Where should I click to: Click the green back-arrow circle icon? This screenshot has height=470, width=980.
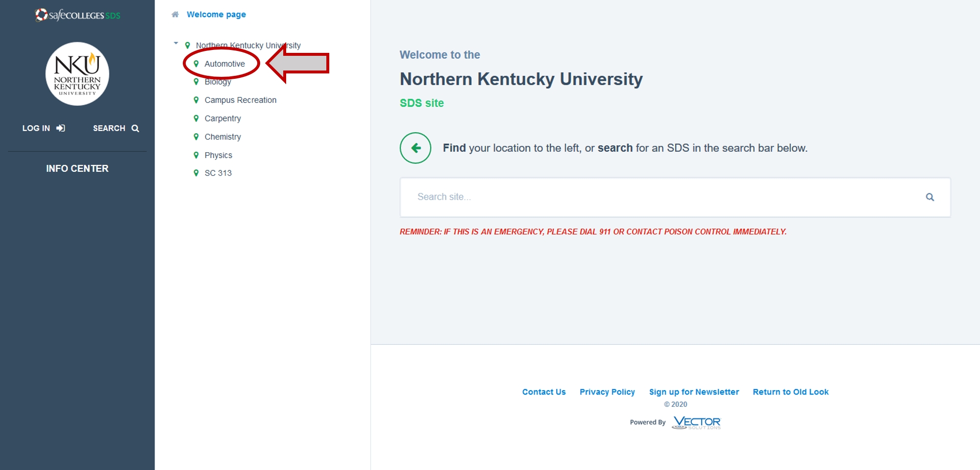coord(416,148)
